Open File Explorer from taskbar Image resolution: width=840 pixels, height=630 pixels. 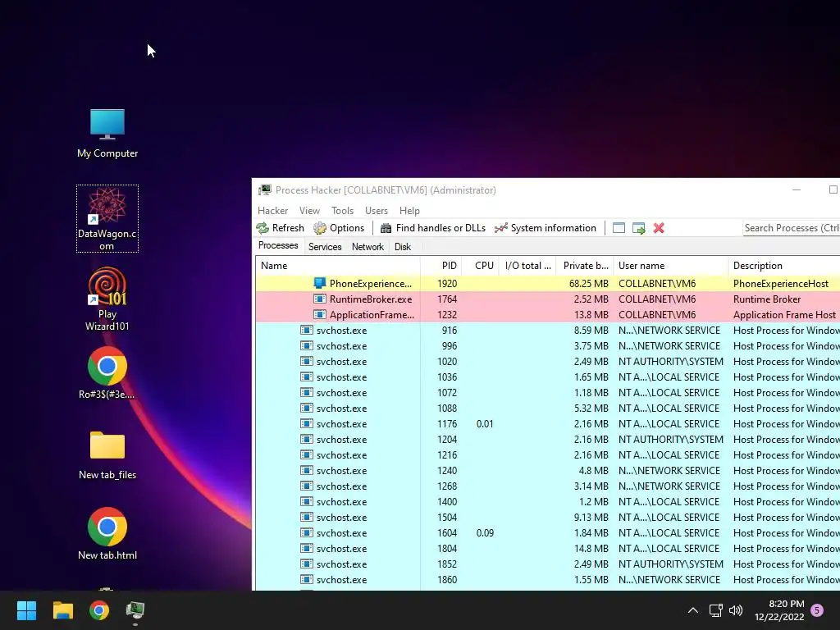(x=62, y=610)
